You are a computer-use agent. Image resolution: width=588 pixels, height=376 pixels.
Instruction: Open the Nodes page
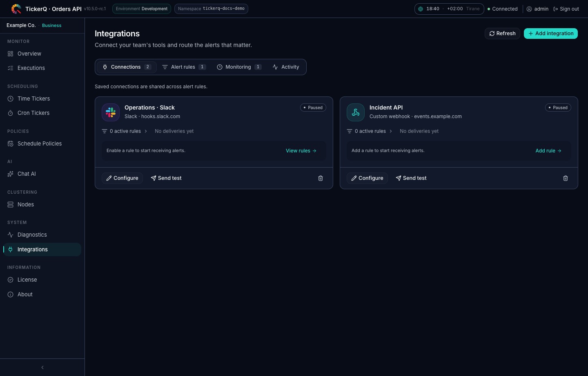click(x=42, y=204)
